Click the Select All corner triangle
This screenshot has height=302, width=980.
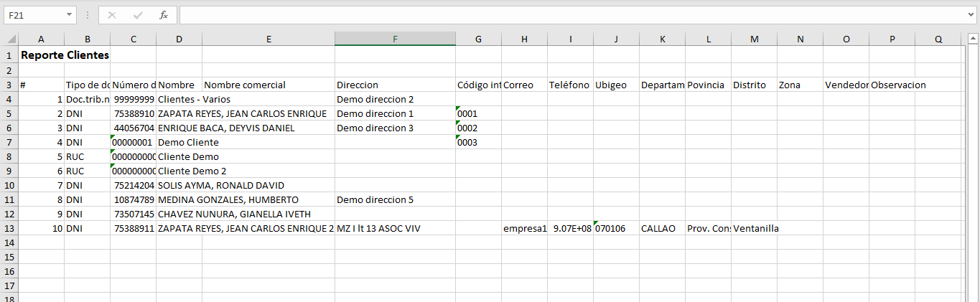(x=10, y=39)
